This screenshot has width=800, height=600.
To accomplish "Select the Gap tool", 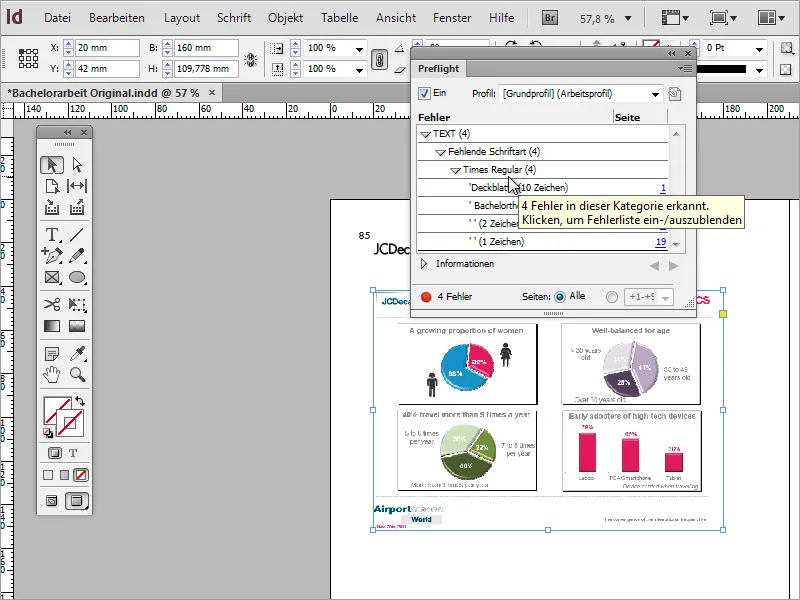I will tap(77, 186).
